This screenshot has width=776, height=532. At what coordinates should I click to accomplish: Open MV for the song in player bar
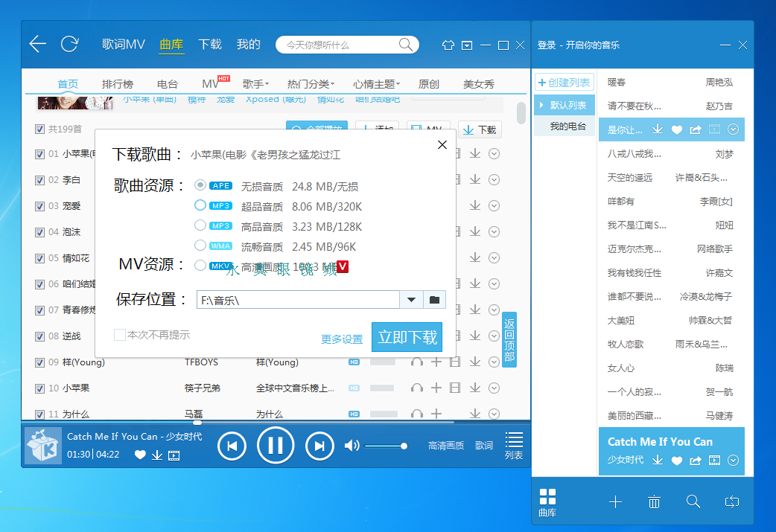174,455
